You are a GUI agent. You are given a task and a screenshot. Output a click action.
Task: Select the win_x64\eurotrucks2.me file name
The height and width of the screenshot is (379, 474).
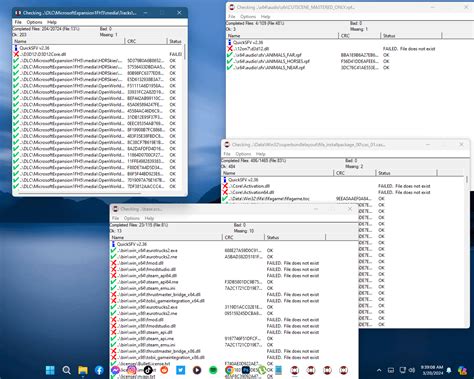(x=148, y=257)
